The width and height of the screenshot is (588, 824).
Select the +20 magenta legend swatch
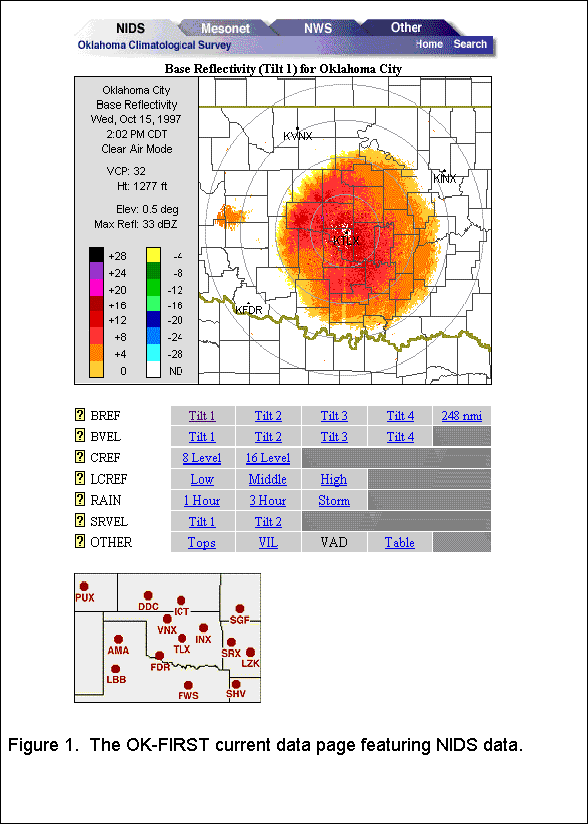pos(96,289)
